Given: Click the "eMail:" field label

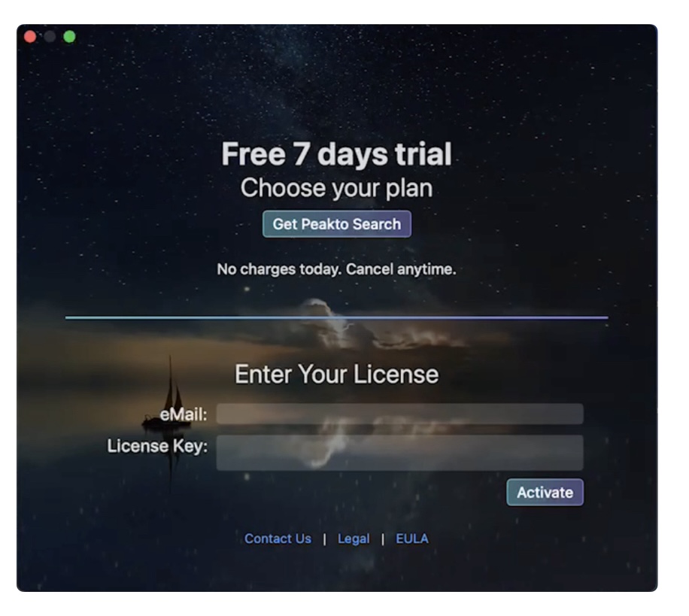Looking at the screenshot, I should (184, 414).
